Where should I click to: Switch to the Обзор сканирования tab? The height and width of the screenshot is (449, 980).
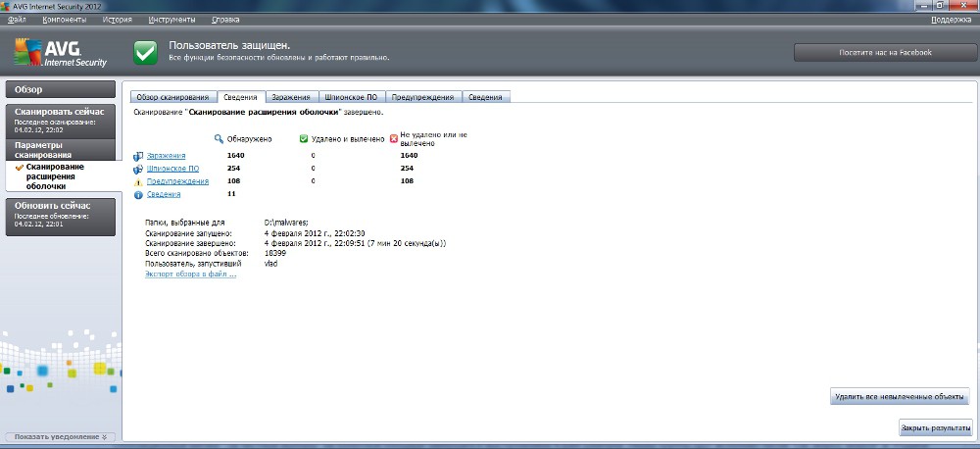click(x=172, y=97)
